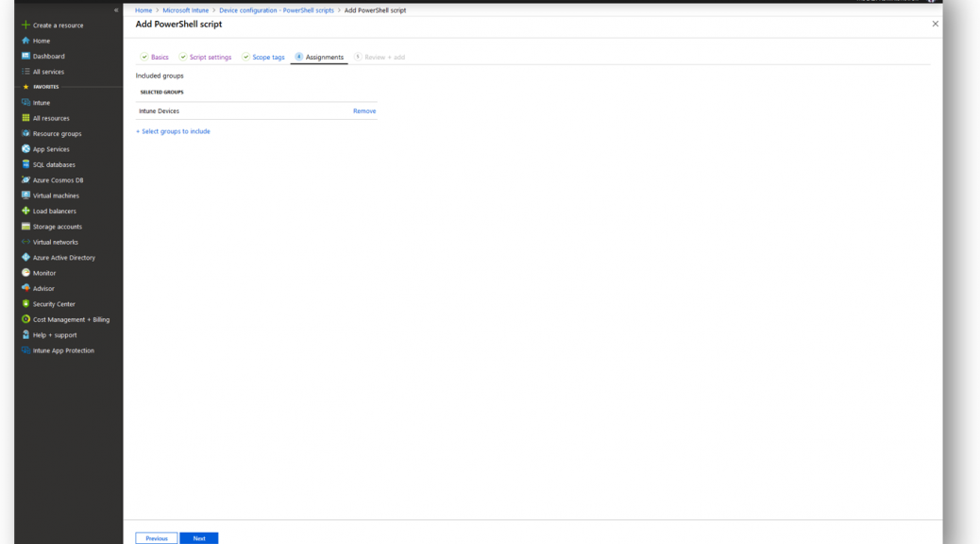The image size is (980, 544).
Task: Select the Intune Devices group row text
Action: [x=159, y=110]
